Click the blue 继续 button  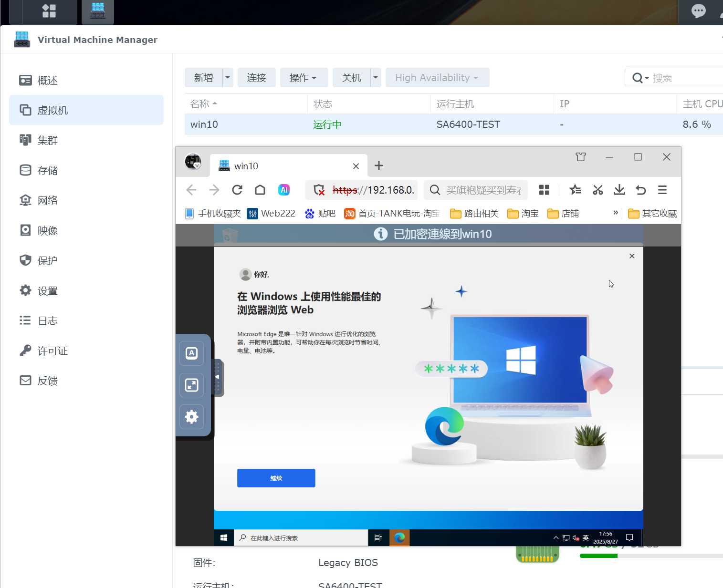[276, 478]
